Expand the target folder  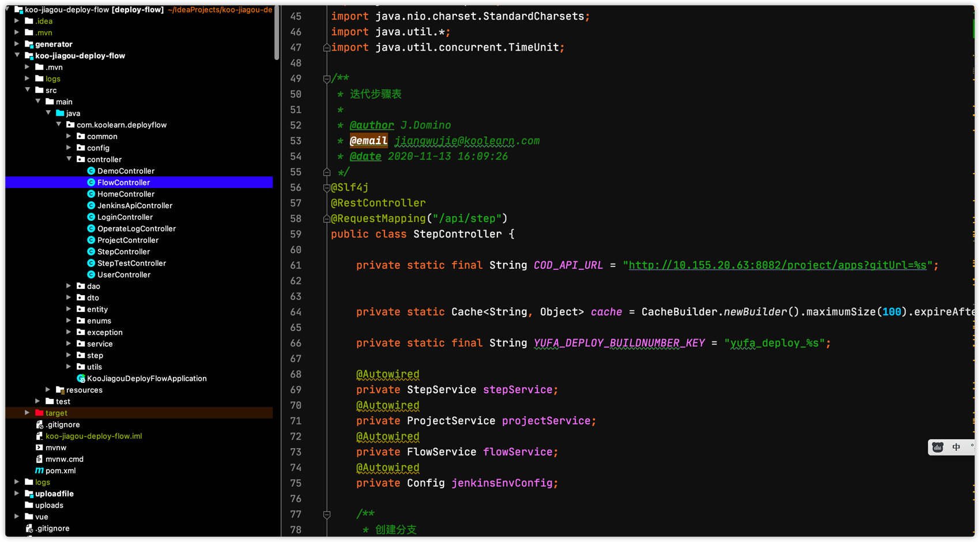point(27,413)
